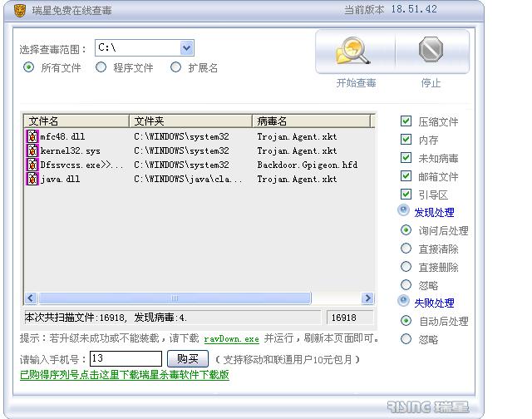This screenshot has height=419, width=532.
Task: Select the java.dll file row
Action: (x=199, y=179)
